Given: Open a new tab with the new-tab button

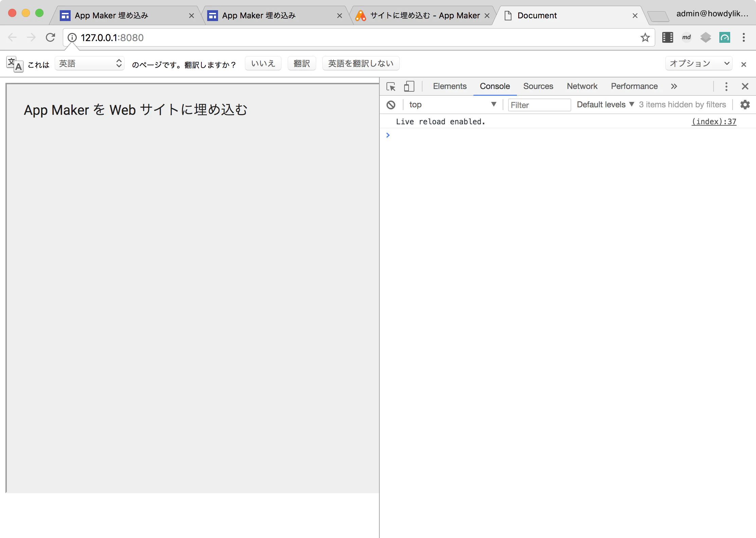Looking at the screenshot, I should pyautogui.click(x=658, y=16).
